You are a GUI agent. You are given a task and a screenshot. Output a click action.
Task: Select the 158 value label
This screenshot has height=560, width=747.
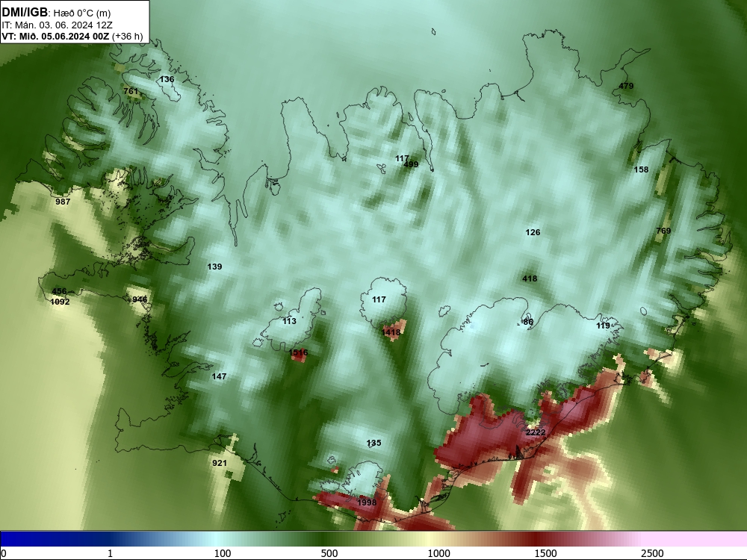(641, 169)
